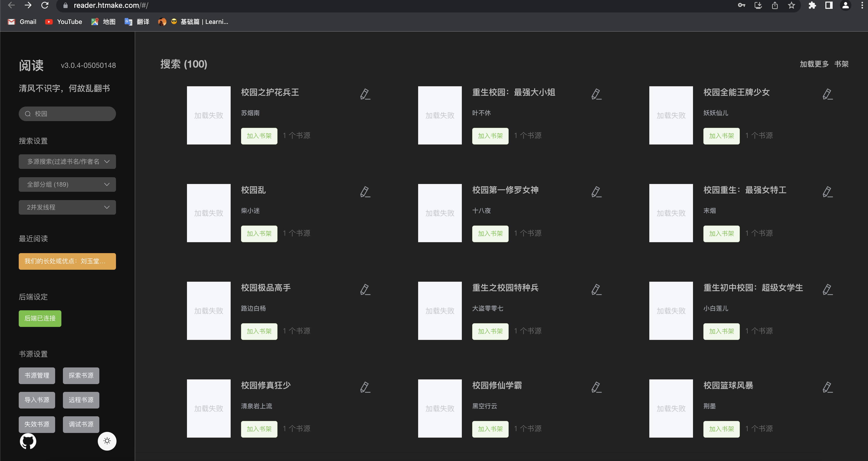The width and height of the screenshot is (868, 461).
Task: Open recent book 我们的长处或优点
Action: pyautogui.click(x=67, y=261)
